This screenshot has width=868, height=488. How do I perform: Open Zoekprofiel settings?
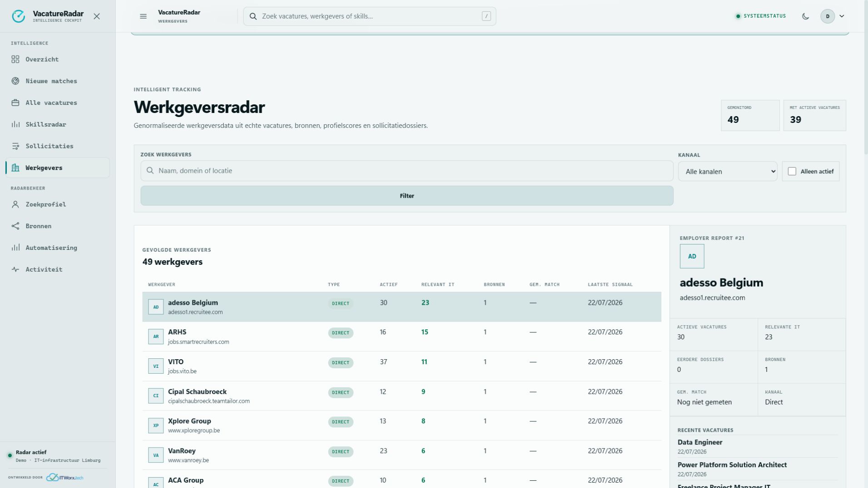(58, 205)
